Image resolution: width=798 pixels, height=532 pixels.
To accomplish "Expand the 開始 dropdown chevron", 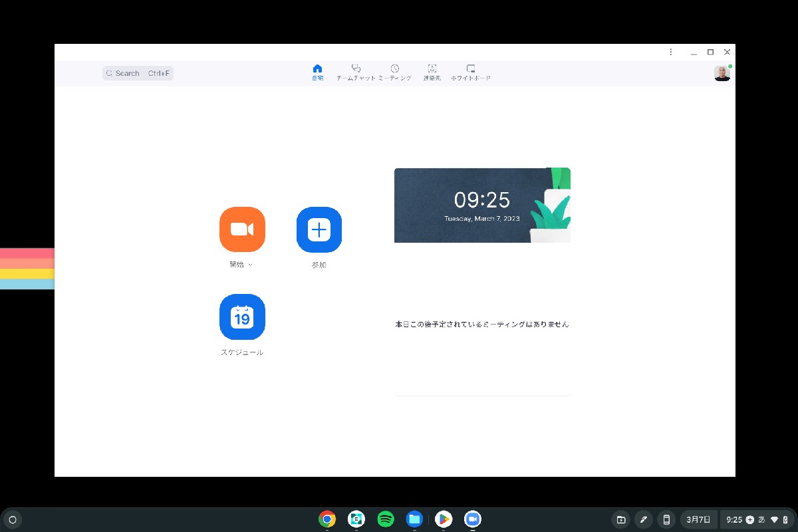I will [x=251, y=264].
